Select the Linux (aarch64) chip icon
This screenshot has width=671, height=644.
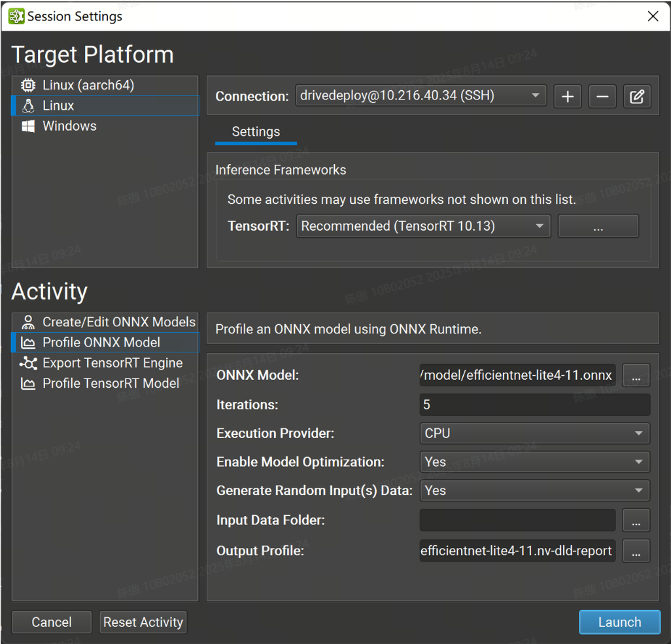coord(28,85)
